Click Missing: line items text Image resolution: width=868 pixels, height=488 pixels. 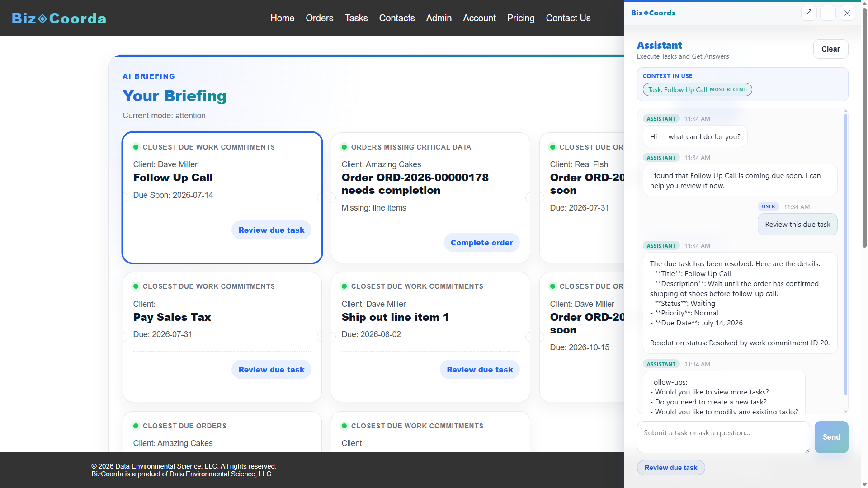[x=374, y=208]
